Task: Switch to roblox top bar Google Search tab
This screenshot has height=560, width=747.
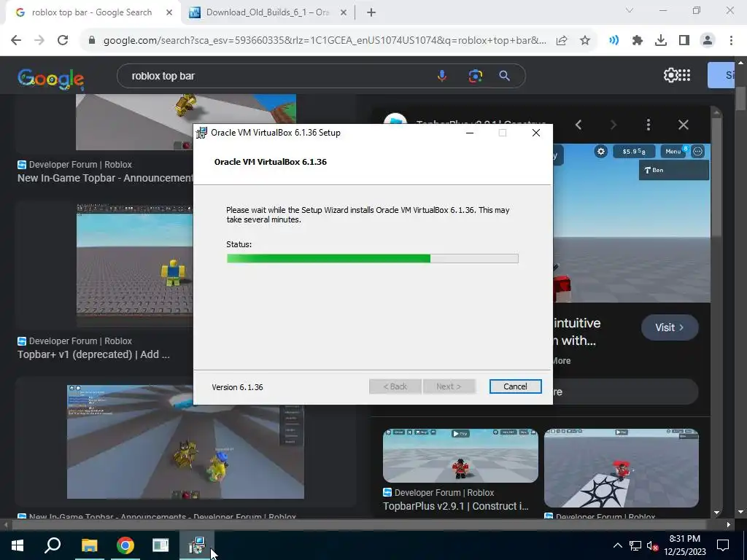Action: click(91, 12)
